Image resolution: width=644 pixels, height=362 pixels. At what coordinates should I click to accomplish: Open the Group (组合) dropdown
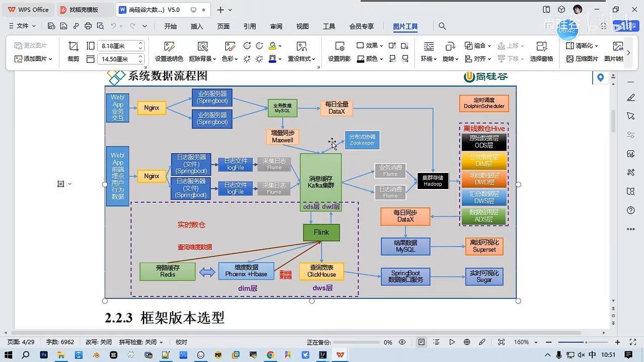(x=477, y=46)
